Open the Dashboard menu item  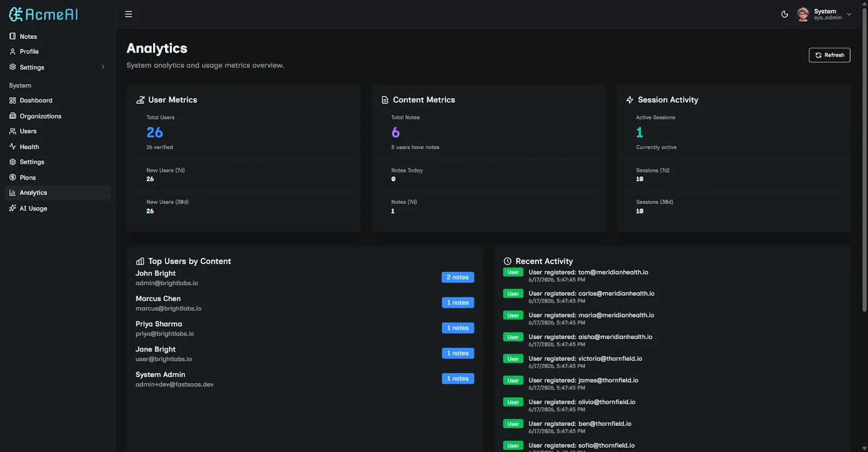pos(58,100)
